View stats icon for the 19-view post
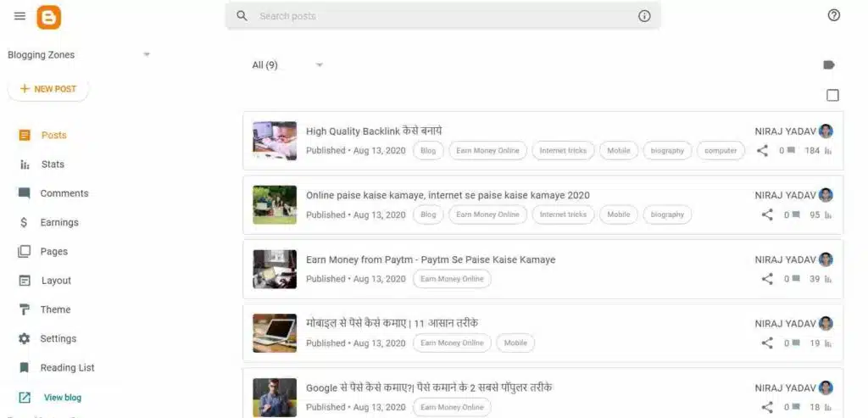The width and height of the screenshot is (868, 418). (828, 343)
